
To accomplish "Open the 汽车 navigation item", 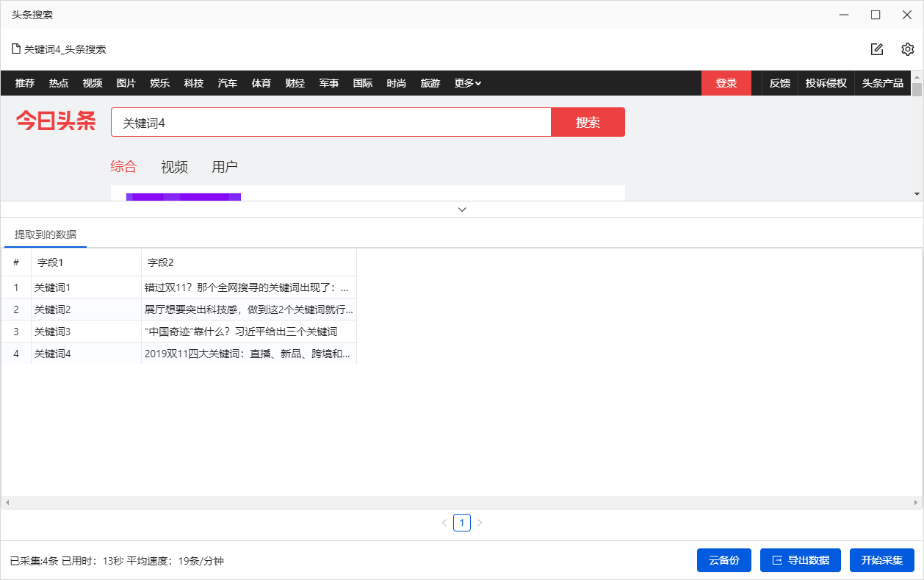I will click(228, 83).
